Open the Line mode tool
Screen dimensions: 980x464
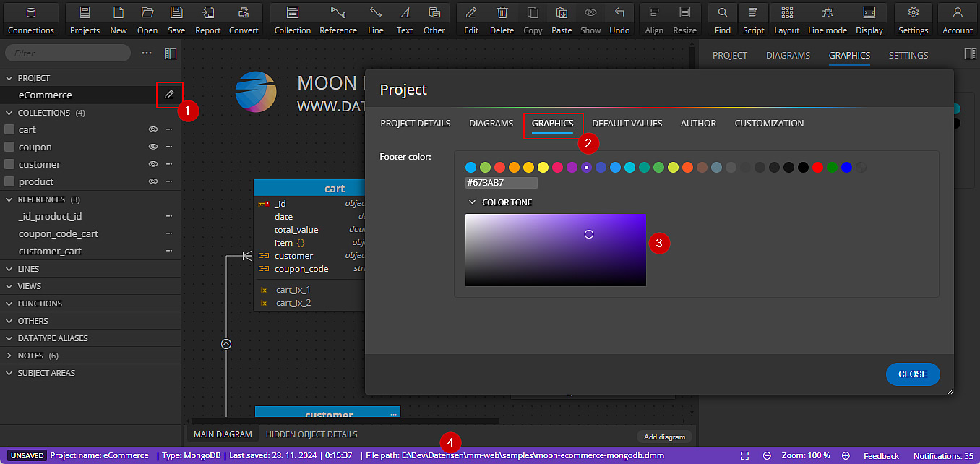827,19
